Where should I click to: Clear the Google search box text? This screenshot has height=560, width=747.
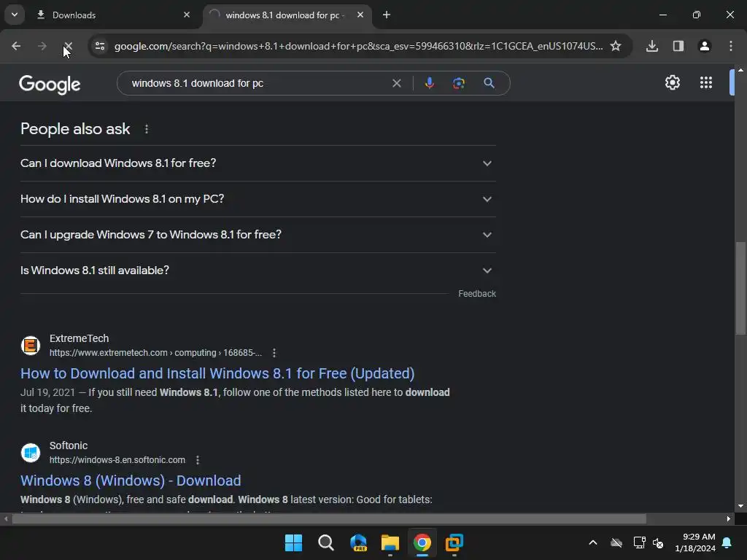click(396, 83)
